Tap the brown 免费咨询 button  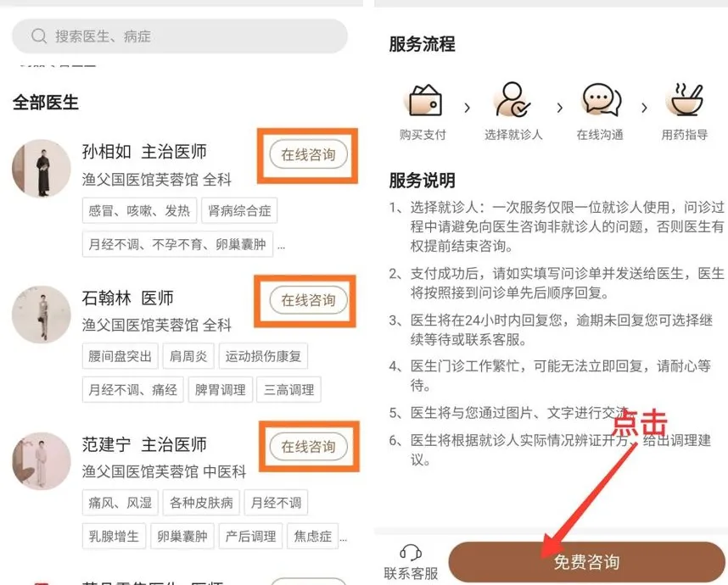point(586,562)
